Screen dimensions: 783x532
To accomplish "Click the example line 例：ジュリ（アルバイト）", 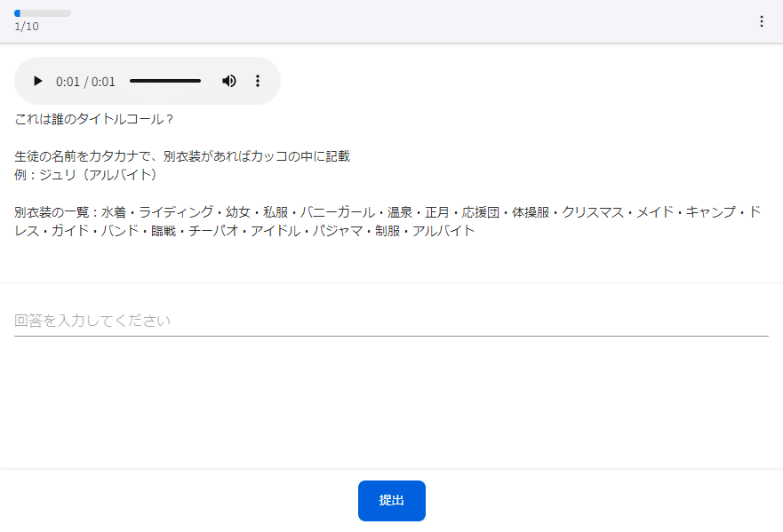I will 85,175.
